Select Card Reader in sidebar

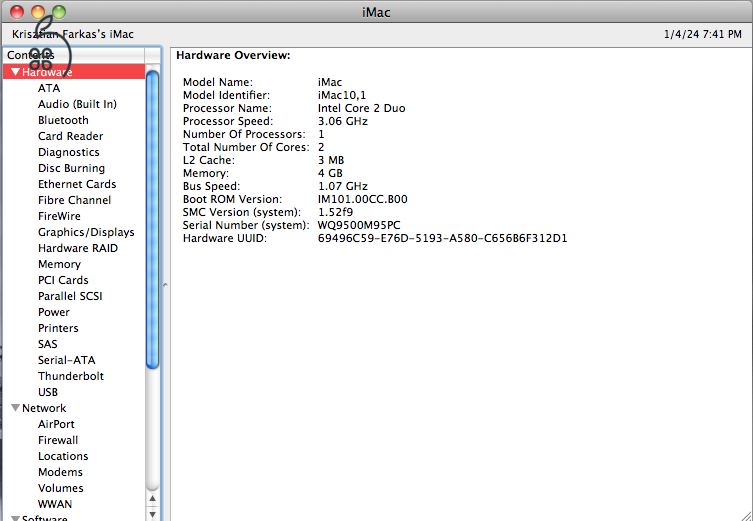tap(71, 136)
